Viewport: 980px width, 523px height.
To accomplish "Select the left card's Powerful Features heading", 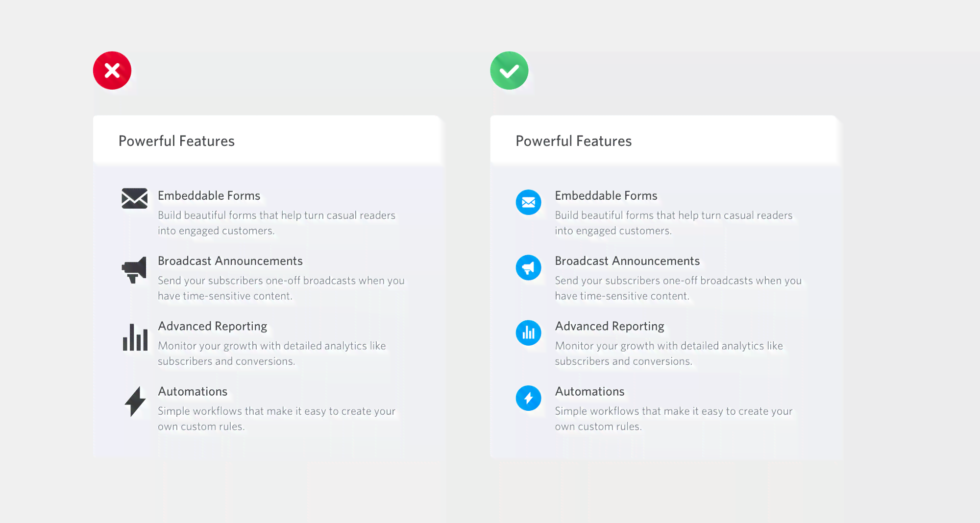I will point(176,141).
